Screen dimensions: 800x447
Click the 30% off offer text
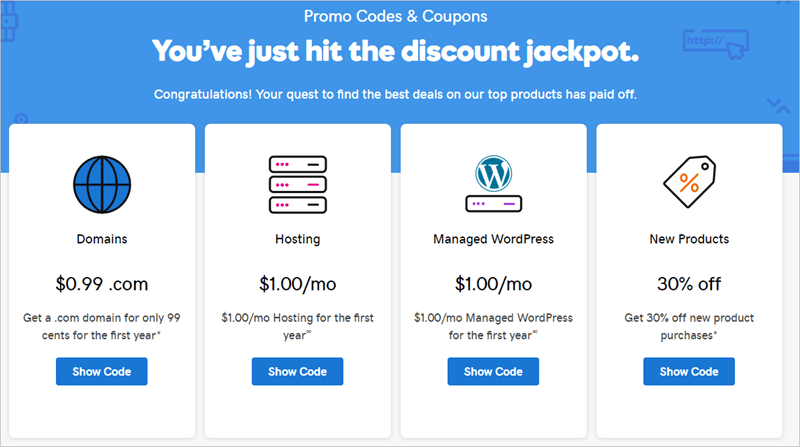point(689,284)
